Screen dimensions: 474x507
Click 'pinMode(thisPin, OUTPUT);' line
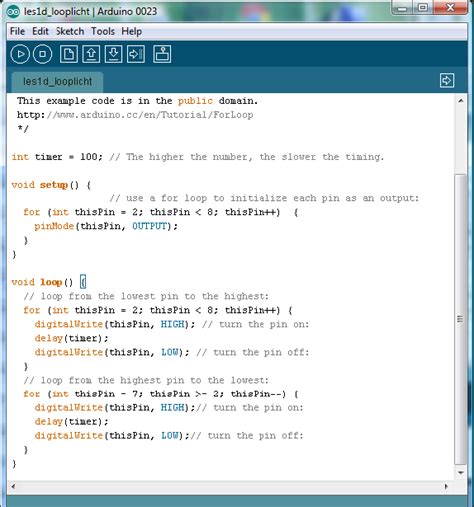point(106,226)
